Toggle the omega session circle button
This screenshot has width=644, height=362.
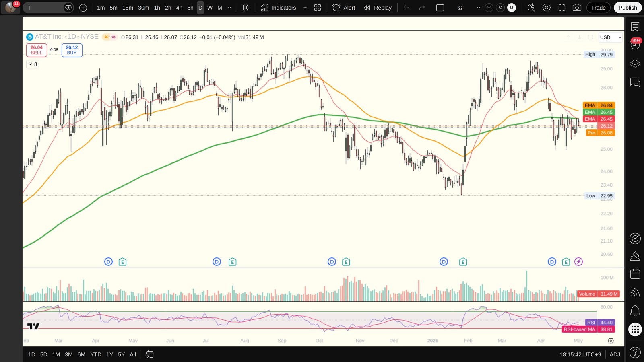tap(512, 8)
